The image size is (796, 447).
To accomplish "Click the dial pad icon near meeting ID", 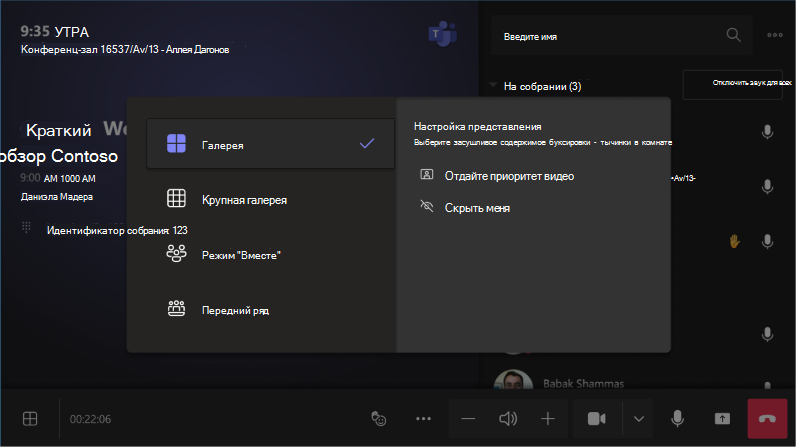I will tap(26, 227).
